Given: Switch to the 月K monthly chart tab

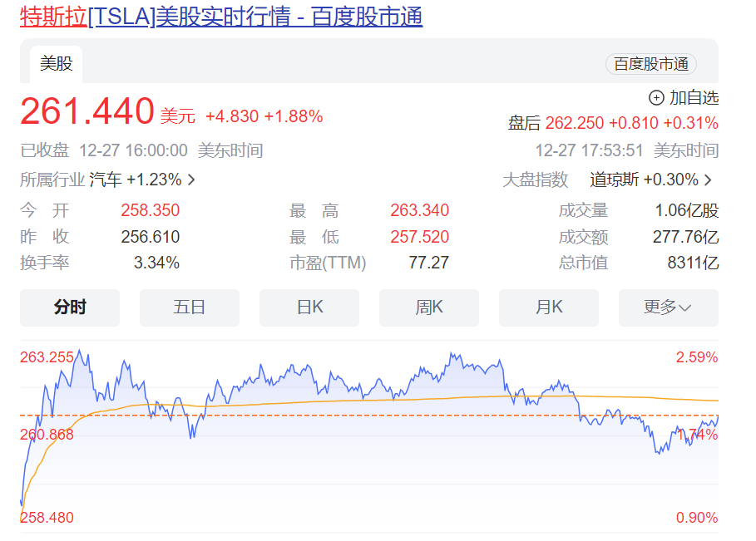Looking at the screenshot, I should pyautogui.click(x=549, y=307).
